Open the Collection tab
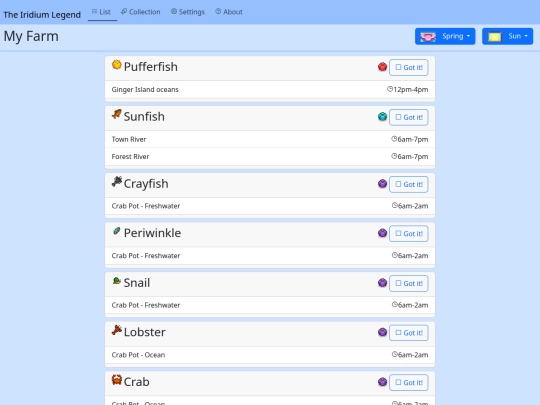 point(141,12)
